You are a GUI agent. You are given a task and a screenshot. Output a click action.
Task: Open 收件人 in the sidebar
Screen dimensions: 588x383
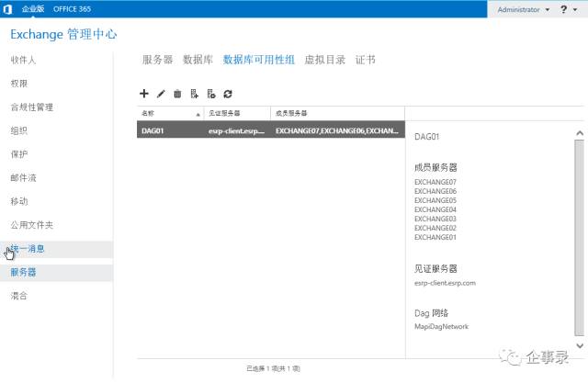click(x=23, y=60)
